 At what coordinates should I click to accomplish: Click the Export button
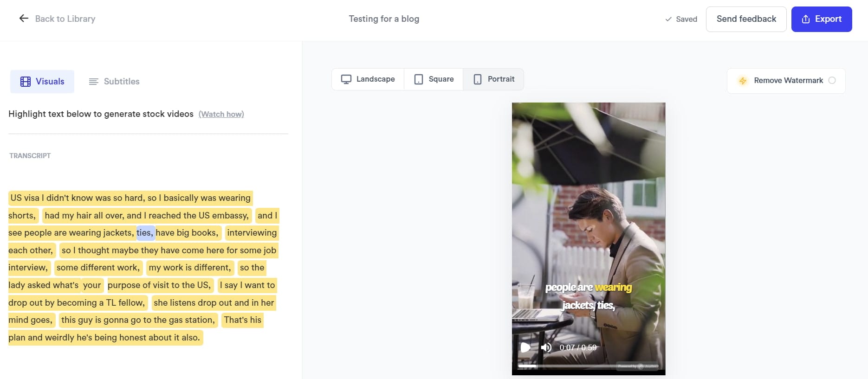click(821, 19)
